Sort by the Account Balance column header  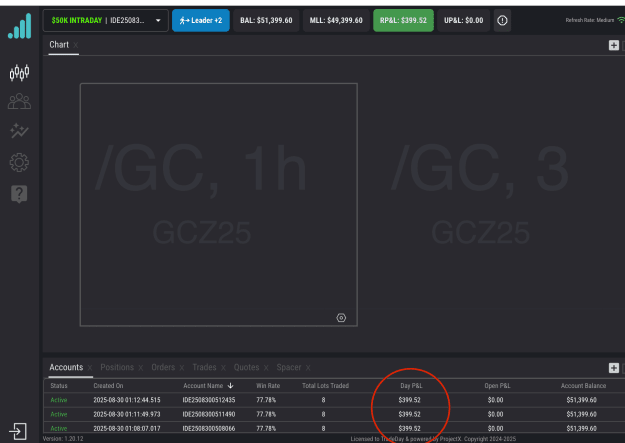click(x=583, y=386)
